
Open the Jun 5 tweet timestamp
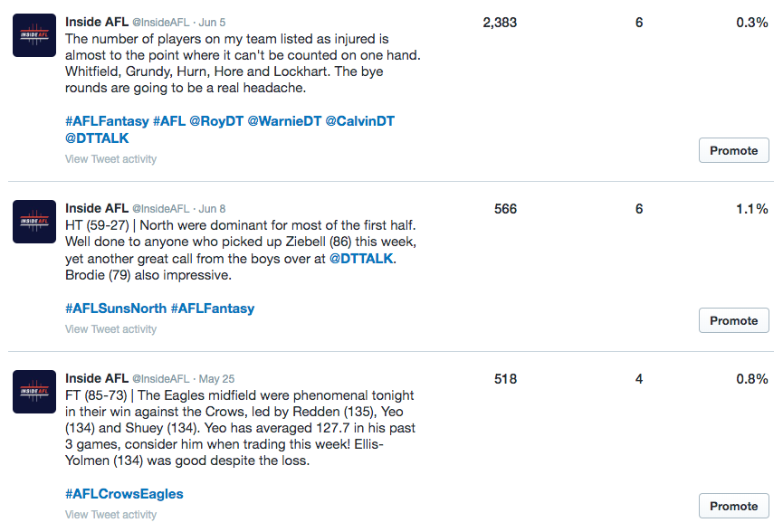pyautogui.click(x=213, y=23)
